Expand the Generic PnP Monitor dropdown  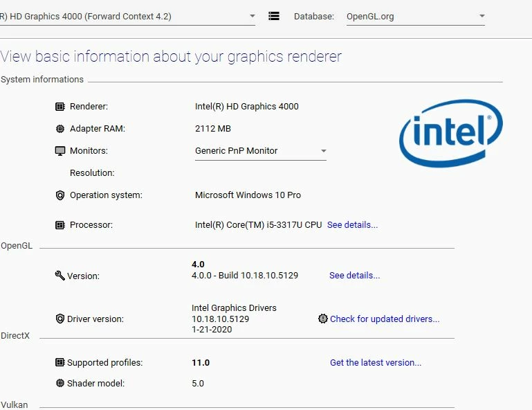261,151
